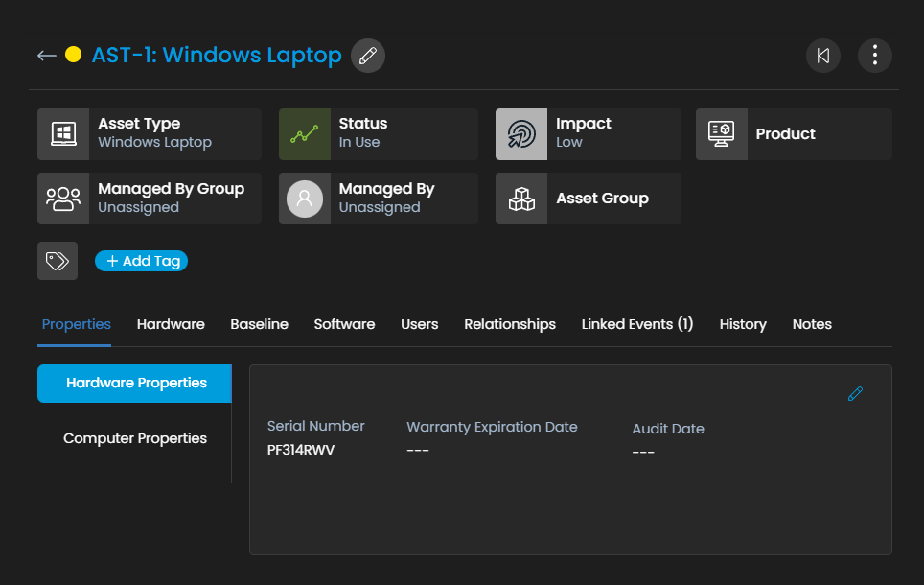Screen dimensions: 924x585
Task: Select Computer Properties in the sidebar
Action: pyautogui.click(x=134, y=437)
